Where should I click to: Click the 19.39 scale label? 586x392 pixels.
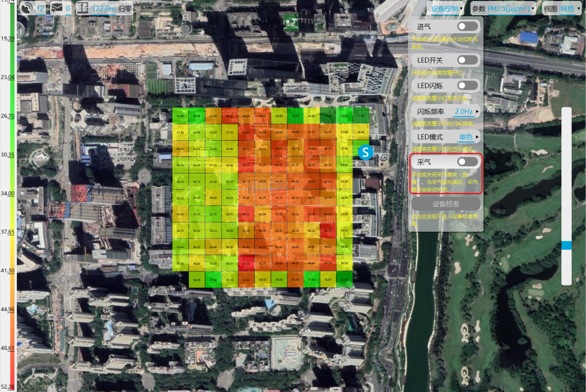pyautogui.click(x=8, y=39)
